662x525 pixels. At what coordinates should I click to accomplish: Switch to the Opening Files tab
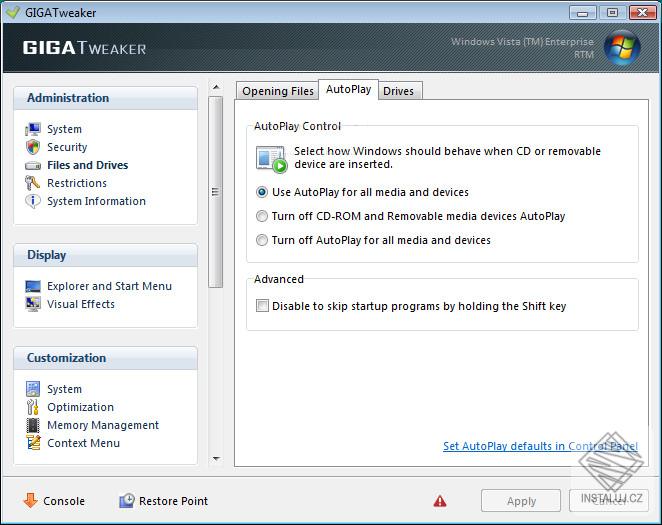click(x=277, y=91)
